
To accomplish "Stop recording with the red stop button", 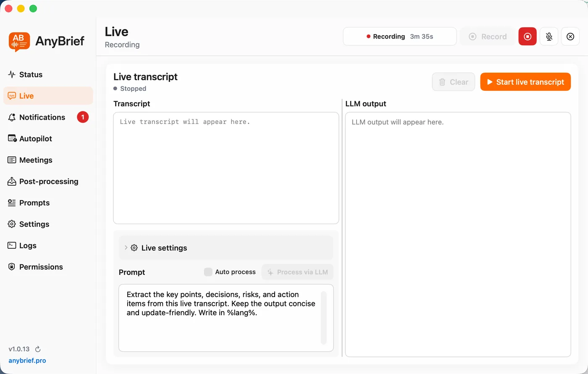I will coord(528,37).
